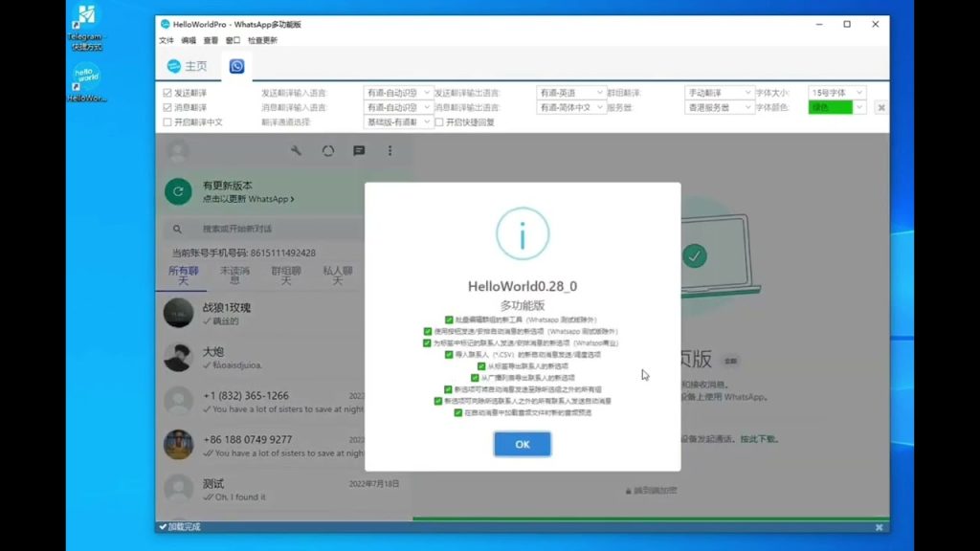Click the new chat icon

(x=359, y=150)
